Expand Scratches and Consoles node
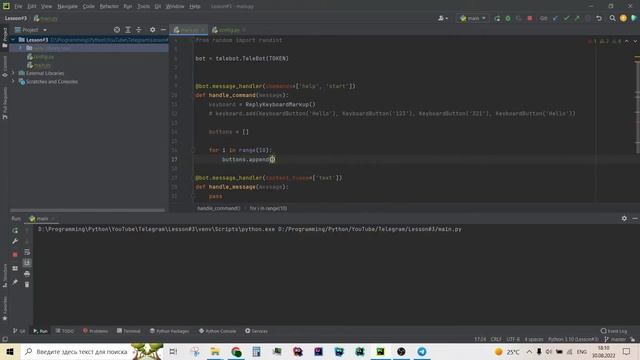This screenshot has height=360, width=640. [x=13, y=82]
